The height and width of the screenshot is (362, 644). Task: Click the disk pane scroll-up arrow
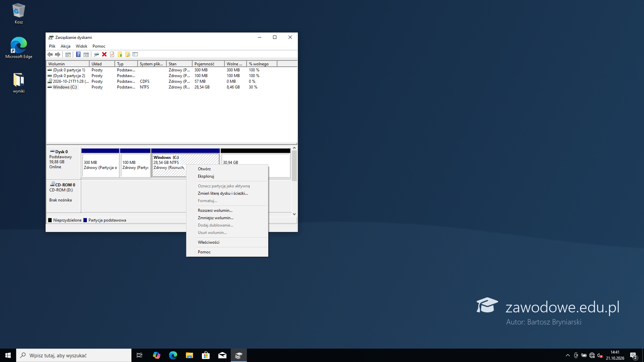pyautogui.click(x=294, y=148)
